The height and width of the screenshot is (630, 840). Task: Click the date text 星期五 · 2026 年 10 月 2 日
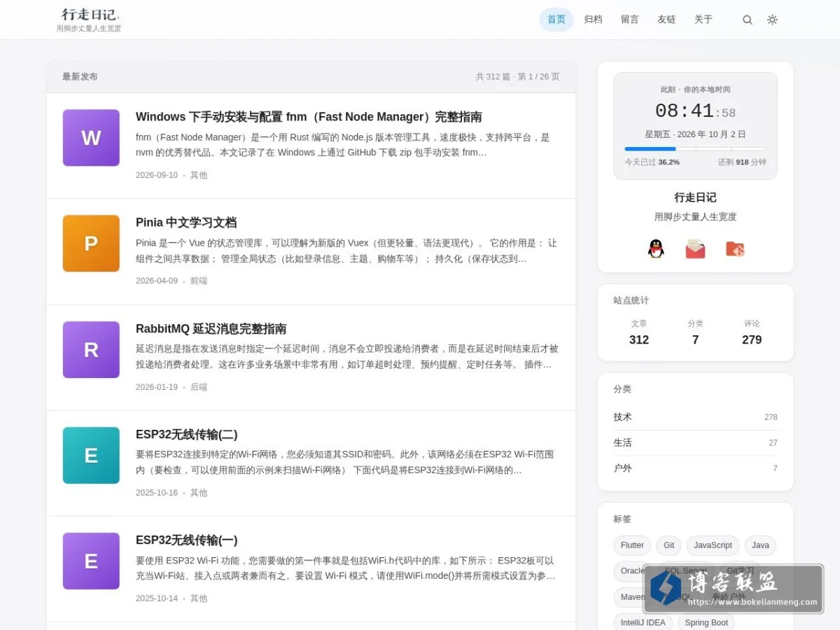pos(695,134)
